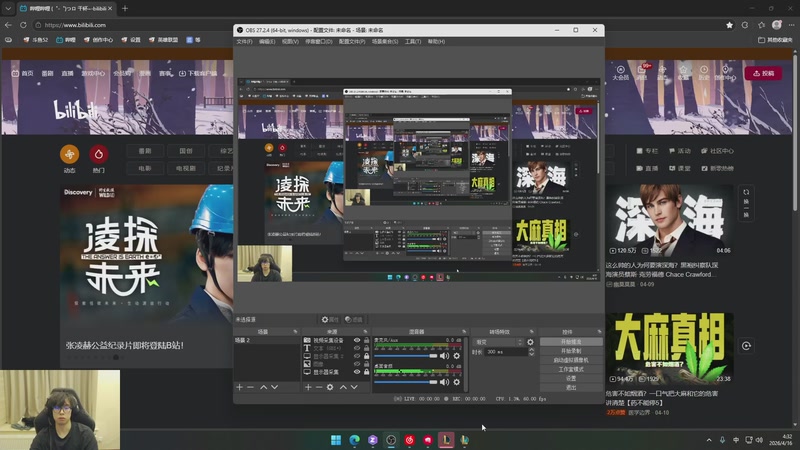Click transition duration 300 ms field
The width and height of the screenshot is (800, 450).
click(507, 352)
